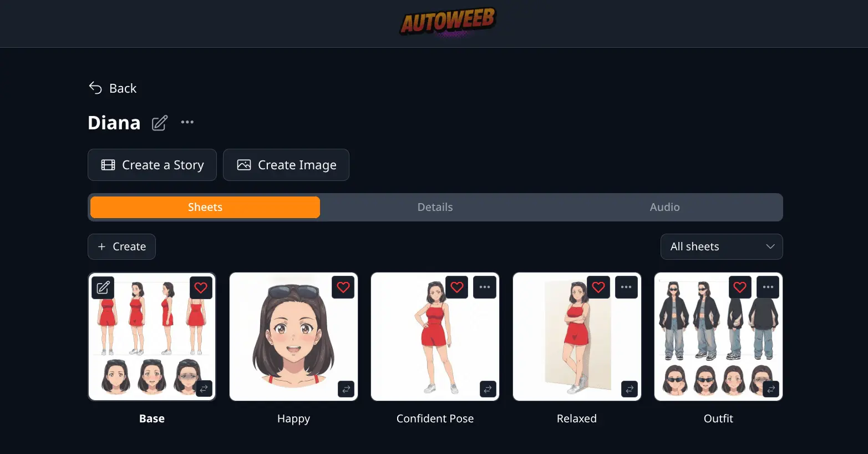
Task: Open the three-dot menu beside Diana's name
Action: pyautogui.click(x=187, y=122)
